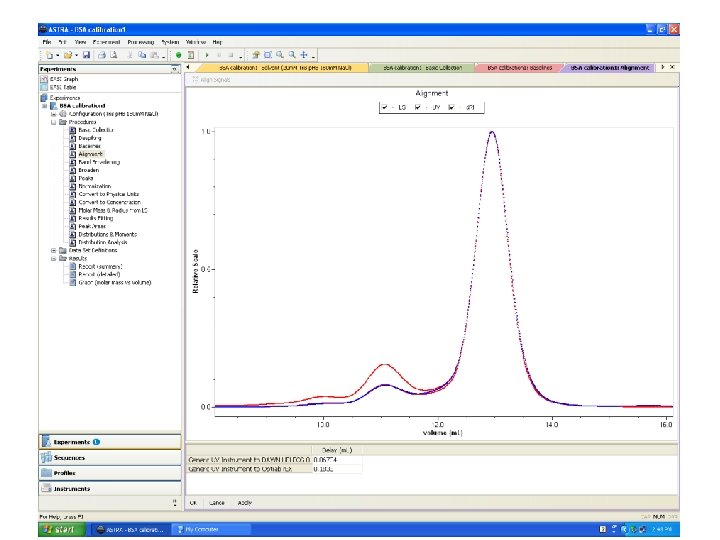Click the Save floppy disk icon
The image size is (720, 540).
tap(86, 55)
